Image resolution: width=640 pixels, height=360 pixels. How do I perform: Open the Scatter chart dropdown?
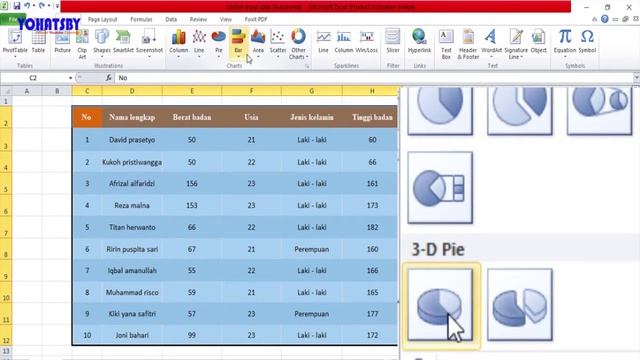pyautogui.click(x=278, y=43)
